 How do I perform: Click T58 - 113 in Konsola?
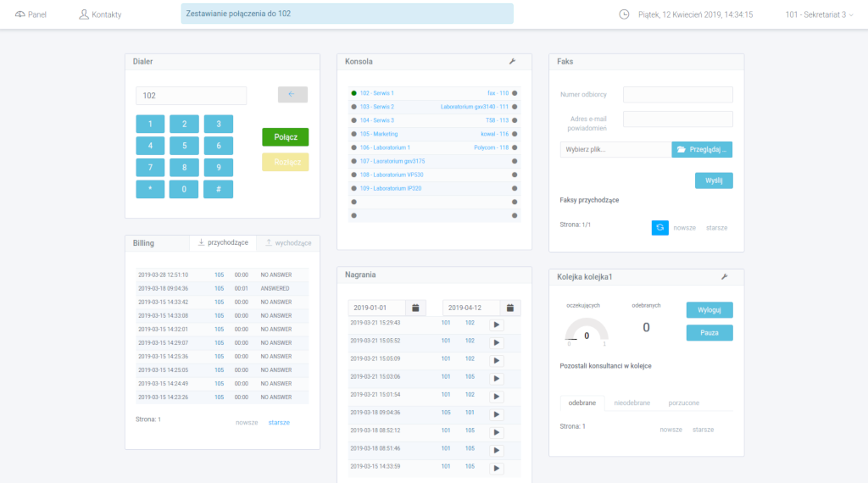[497, 120]
